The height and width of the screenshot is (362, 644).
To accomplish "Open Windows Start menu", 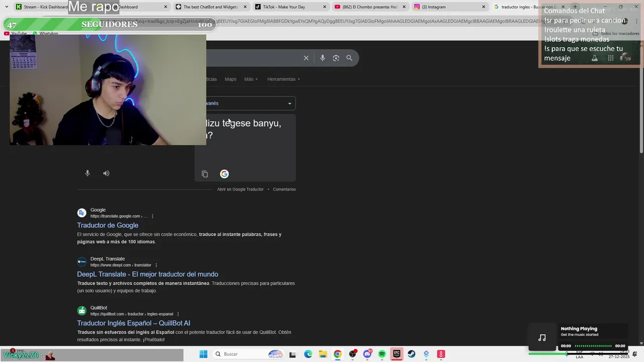I will pos(203,354).
